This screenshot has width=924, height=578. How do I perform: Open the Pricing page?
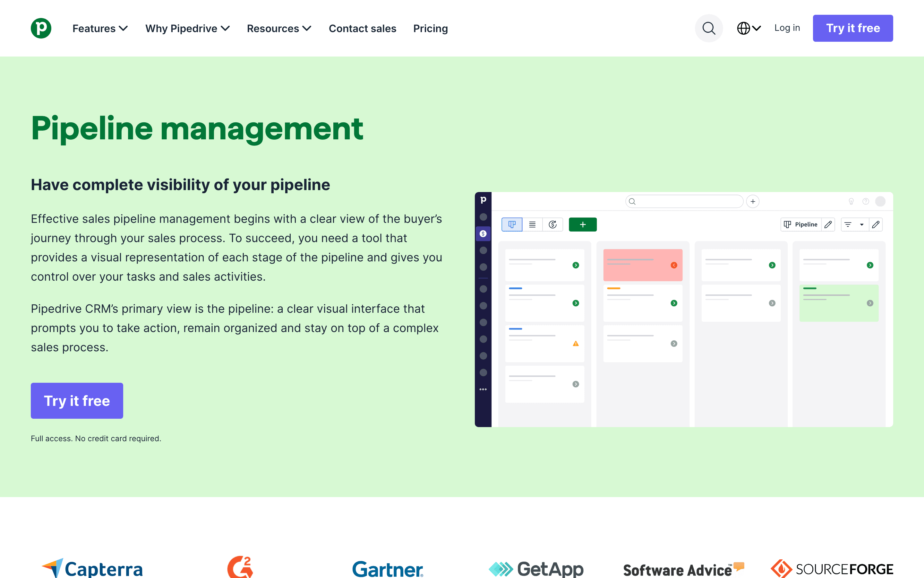click(430, 28)
